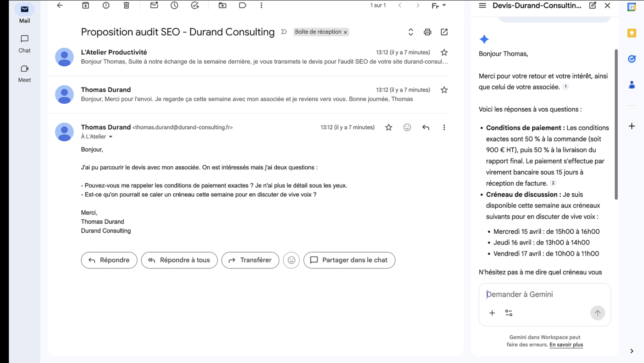Viewport: 644px width, 363px height.
Task: Mark the email as unread
Action: click(x=154, y=5)
